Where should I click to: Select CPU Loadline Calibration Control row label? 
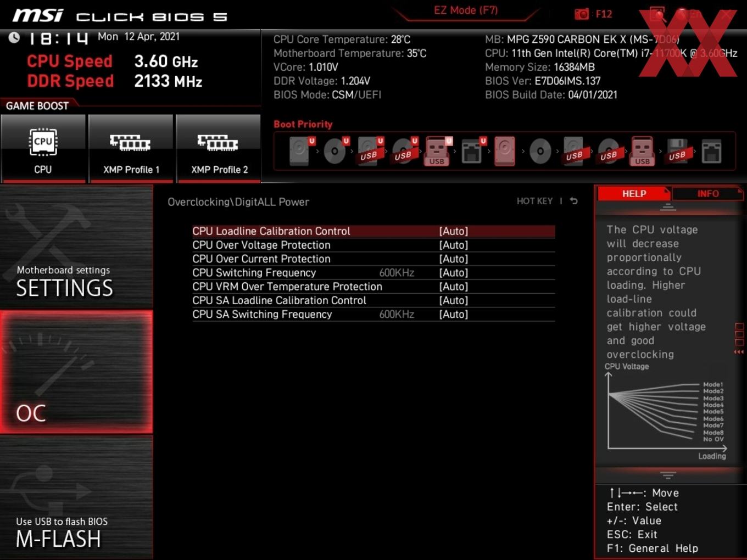(271, 231)
